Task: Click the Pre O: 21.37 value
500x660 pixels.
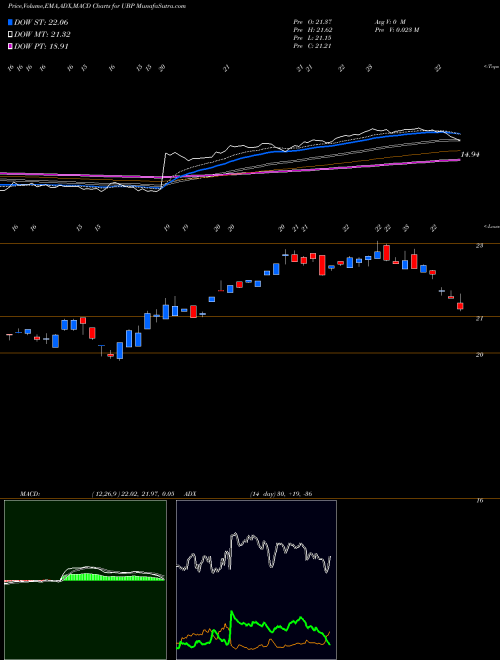Action: [312, 22]
